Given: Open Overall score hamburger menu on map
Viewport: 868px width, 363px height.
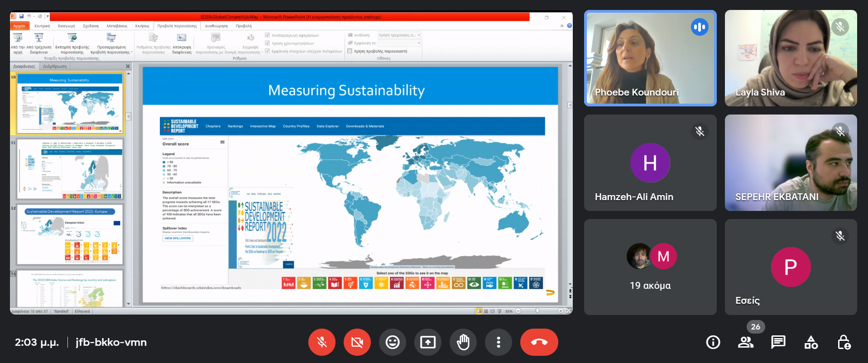Looking at the screenshot, I should coord(222,142).
